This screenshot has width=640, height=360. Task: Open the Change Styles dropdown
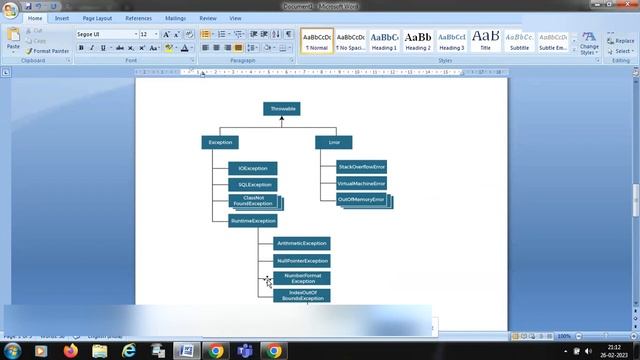tap(589, 43)
